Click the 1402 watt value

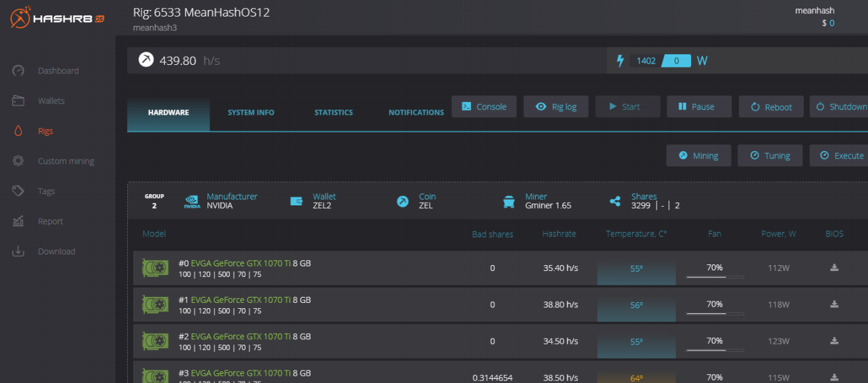[x=646, y=61]
